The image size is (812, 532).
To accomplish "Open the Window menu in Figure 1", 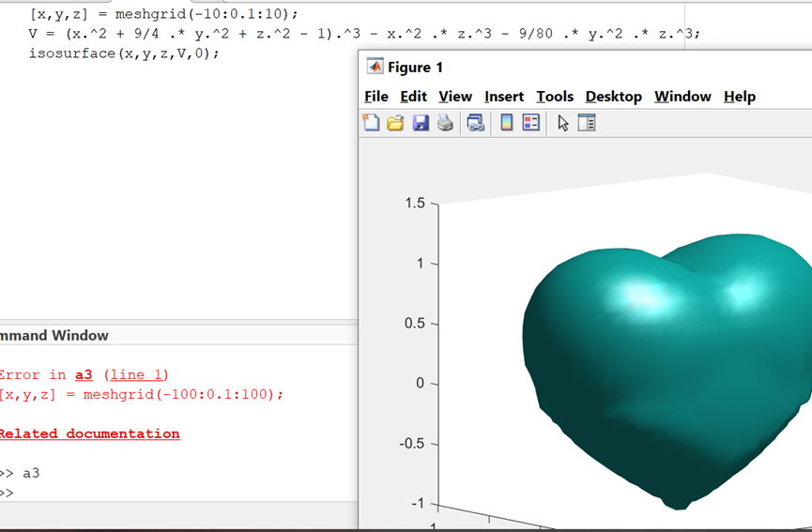I will pyautogui.click(x=682, y=97).
